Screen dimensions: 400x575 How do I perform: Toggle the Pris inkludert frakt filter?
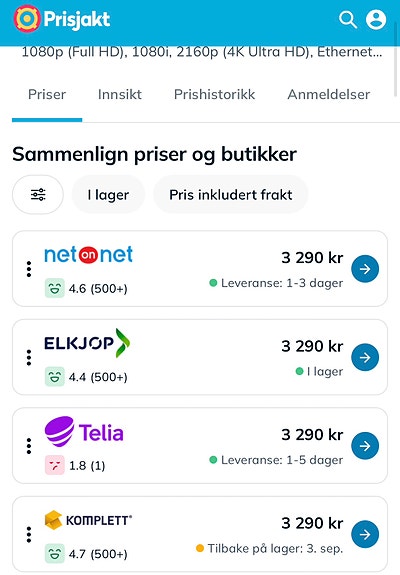[x=231, y=194]
